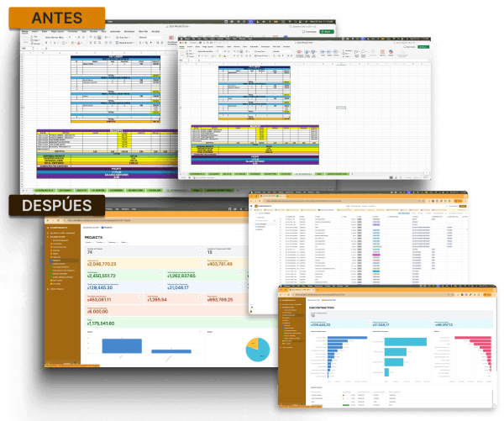This screenshot has width=504, height=421.
Task: Click Format cells icon in front Excel
Action: coord(336,53)
